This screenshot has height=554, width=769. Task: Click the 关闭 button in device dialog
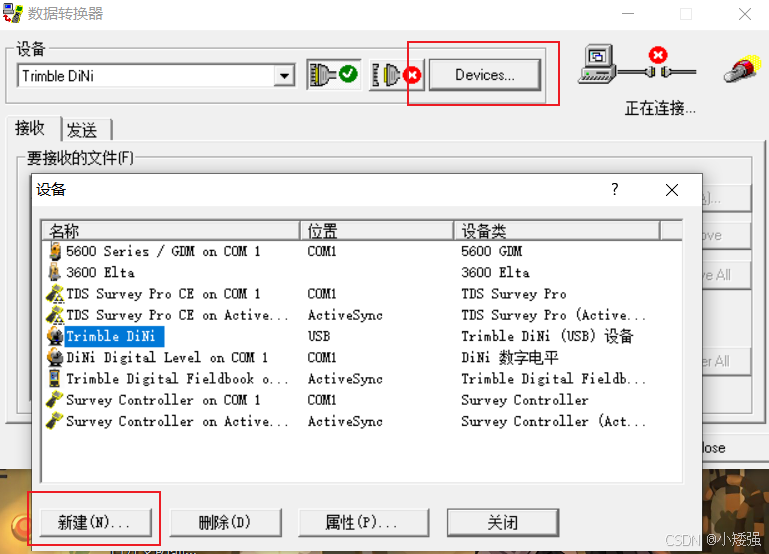[x=503, y=522]
